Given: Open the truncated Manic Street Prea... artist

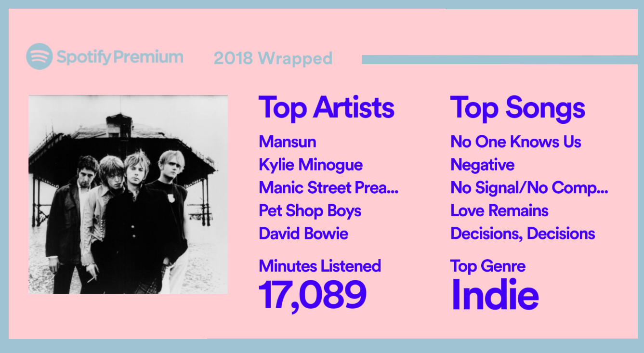Looking at the screenshot, I should tap(329, 187).
